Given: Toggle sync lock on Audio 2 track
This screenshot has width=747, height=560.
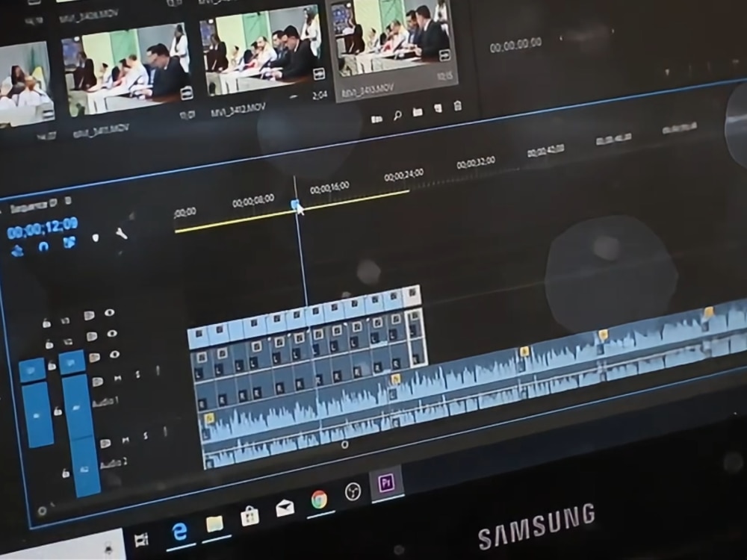Looking at the screenshot, I should 105,444.
